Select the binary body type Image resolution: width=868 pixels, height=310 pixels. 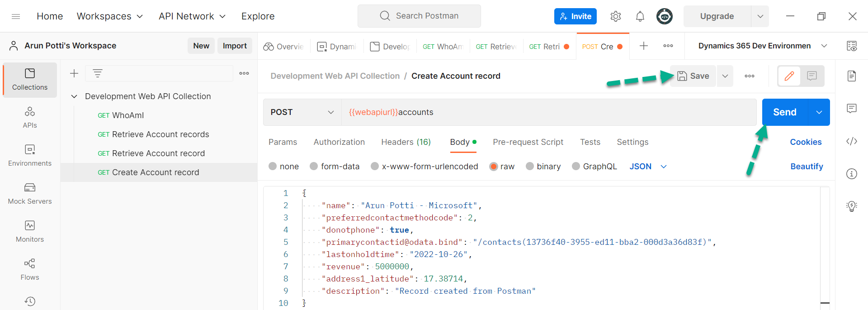530,166
